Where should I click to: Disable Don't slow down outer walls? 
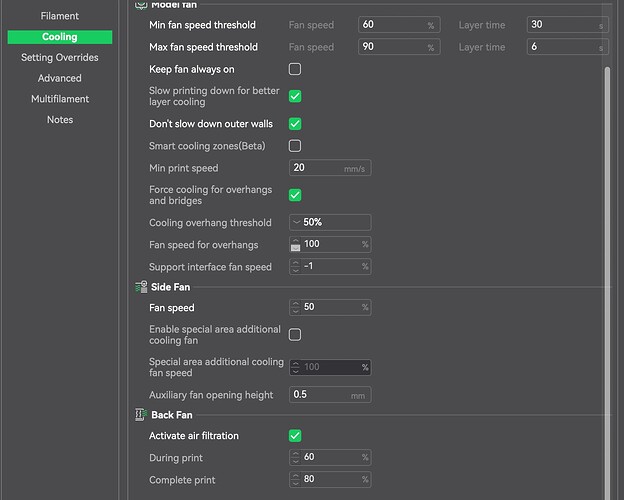click(x=295, y=124)
